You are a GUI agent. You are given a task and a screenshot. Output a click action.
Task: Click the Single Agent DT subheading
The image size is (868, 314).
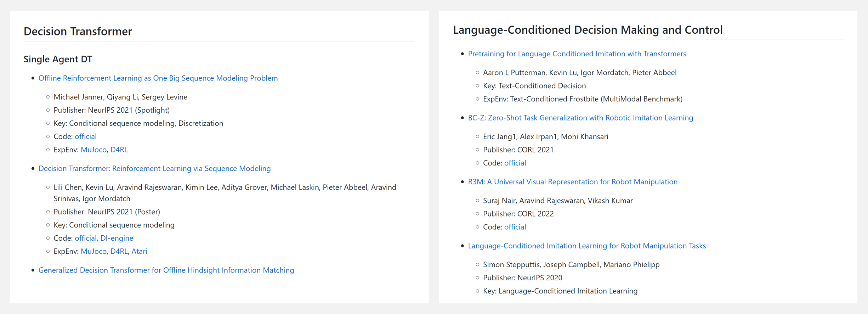pyautogui.click(x=58, y=59)
